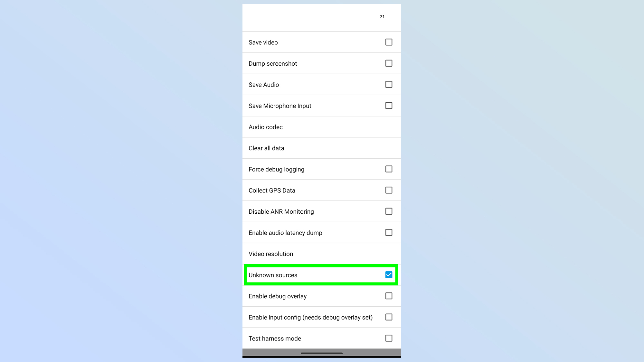Uncheck the Unknown sources checkbox
Screen dimensions: 644x362
point(389,275)
